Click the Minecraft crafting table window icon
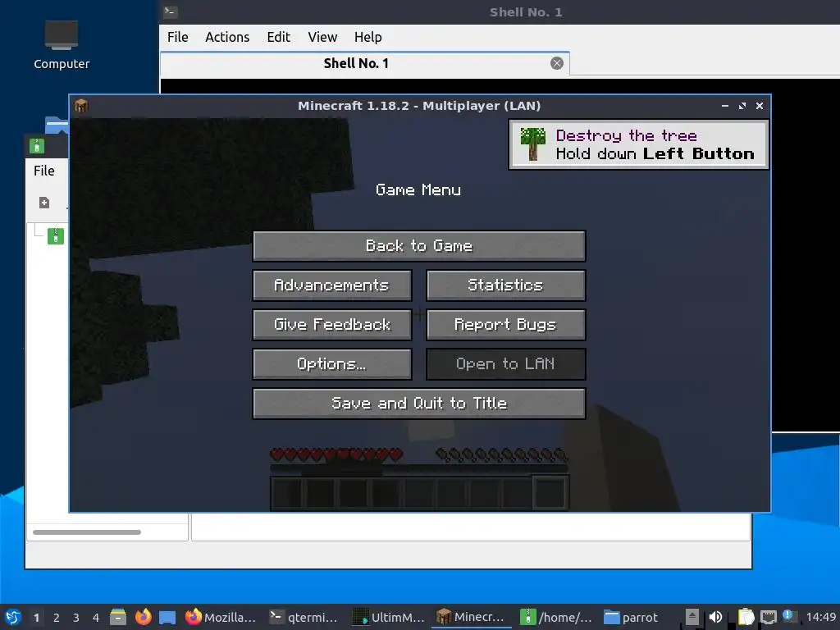Viewport: 840px width, 630px height. 81,106
